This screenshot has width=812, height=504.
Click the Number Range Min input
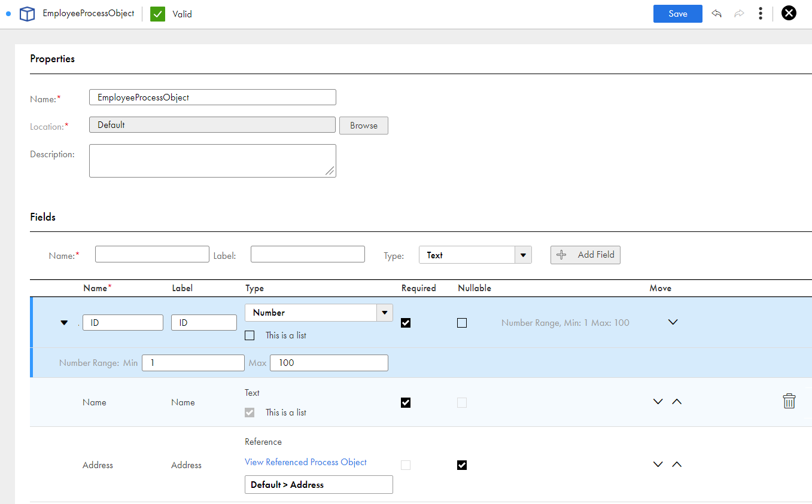coord(193,363)
